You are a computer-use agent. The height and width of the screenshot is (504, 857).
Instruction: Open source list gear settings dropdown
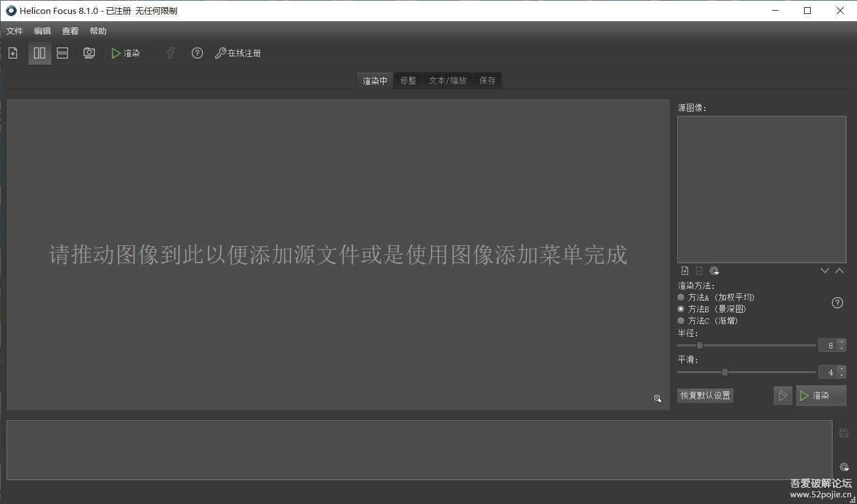(x=714, y=271)
